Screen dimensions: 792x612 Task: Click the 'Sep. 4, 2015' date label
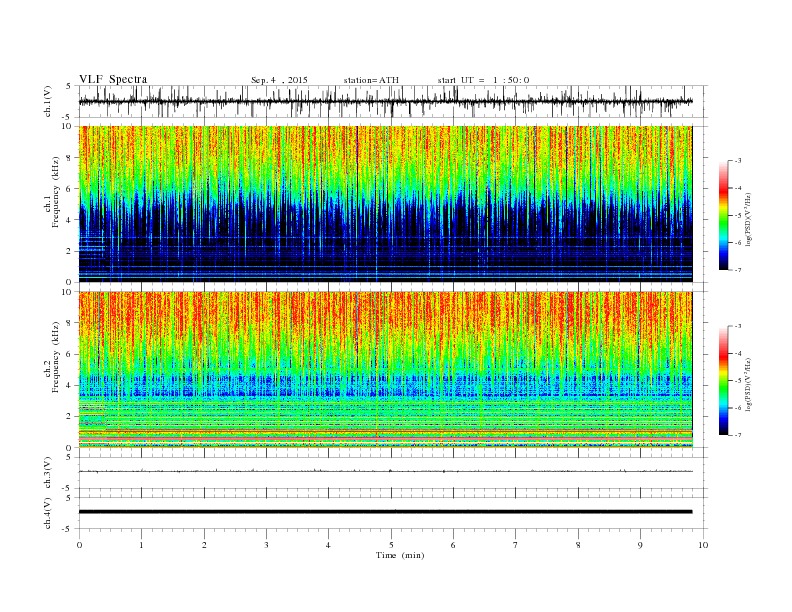pos(279,80)
